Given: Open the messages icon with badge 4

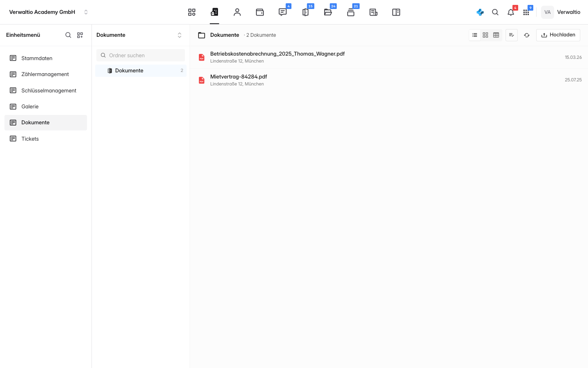Looking at the screenshot, I should pyautogui.click(x=283, y=12).
